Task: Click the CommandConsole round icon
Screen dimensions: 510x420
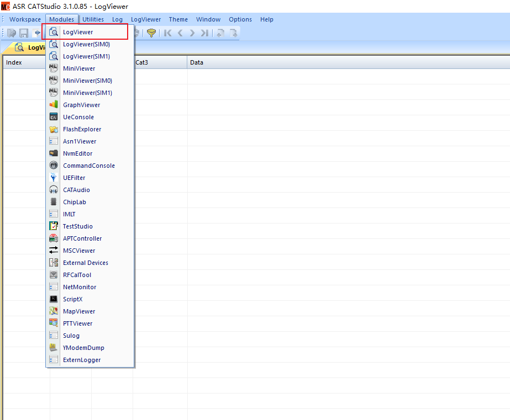Action: 54,166
